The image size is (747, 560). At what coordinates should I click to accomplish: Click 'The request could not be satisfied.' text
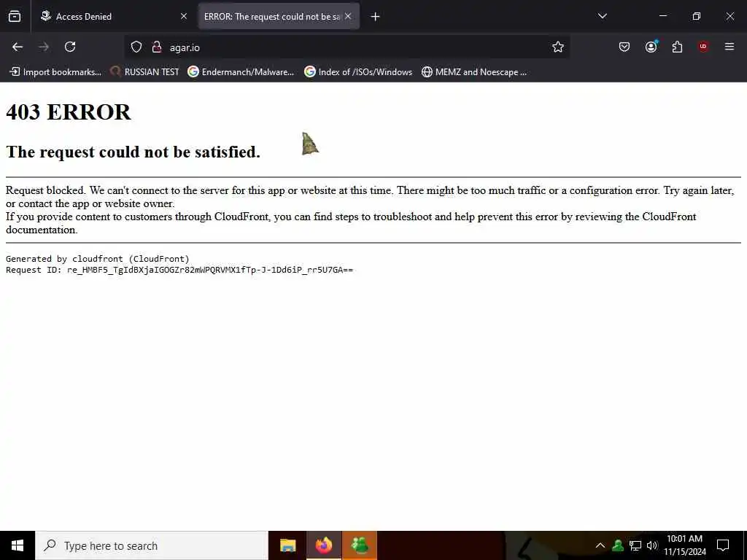[x=133, y=152]
